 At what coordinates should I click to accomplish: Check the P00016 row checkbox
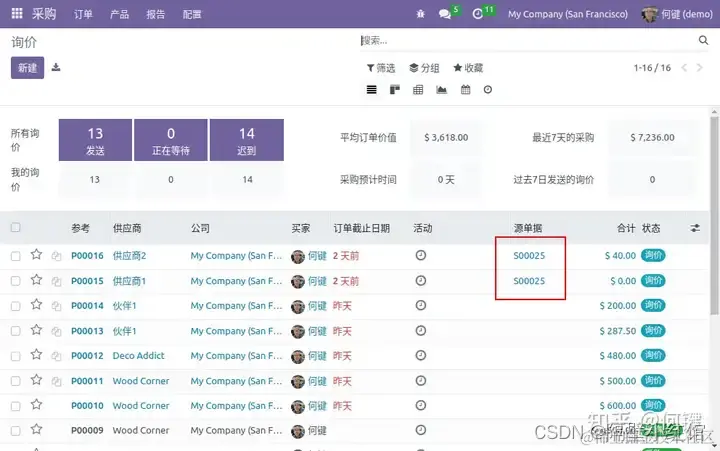[x=16, y=256]
